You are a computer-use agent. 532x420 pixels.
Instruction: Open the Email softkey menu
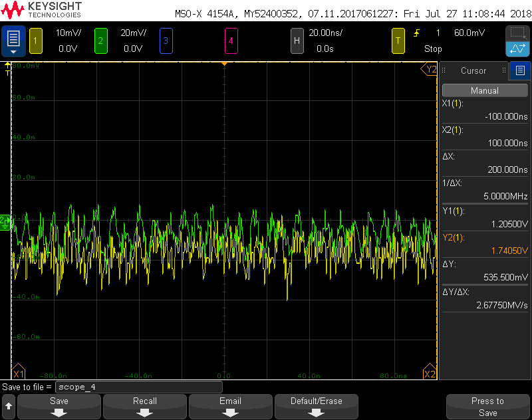(x=230, y=406)
